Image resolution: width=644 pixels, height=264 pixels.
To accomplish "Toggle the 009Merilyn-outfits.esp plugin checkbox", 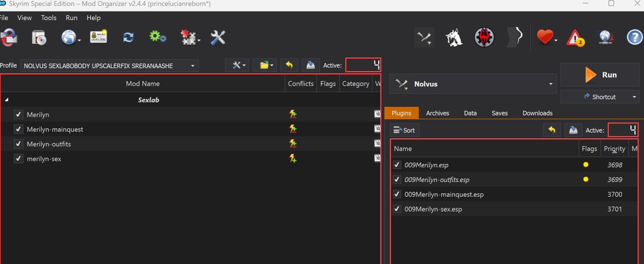I will click(397, 179).
